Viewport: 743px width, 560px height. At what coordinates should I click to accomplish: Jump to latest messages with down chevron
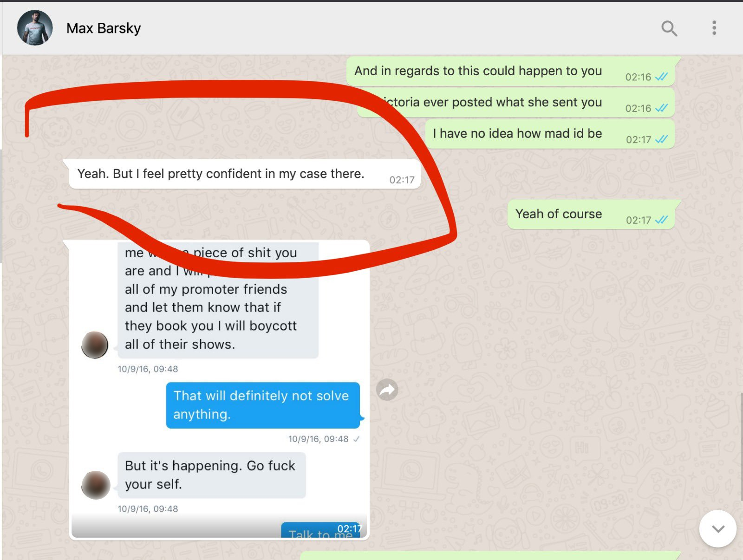tap(718, 528)
